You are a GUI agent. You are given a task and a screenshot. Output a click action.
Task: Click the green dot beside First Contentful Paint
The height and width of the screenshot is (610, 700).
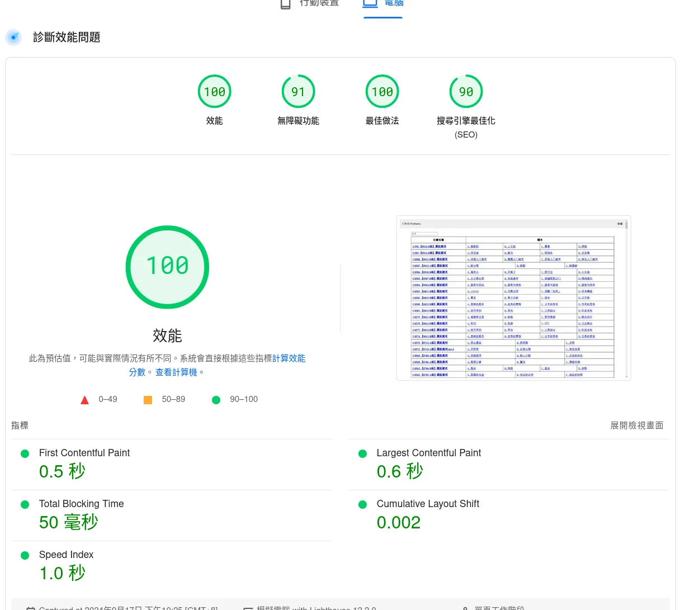click(25, 453)
